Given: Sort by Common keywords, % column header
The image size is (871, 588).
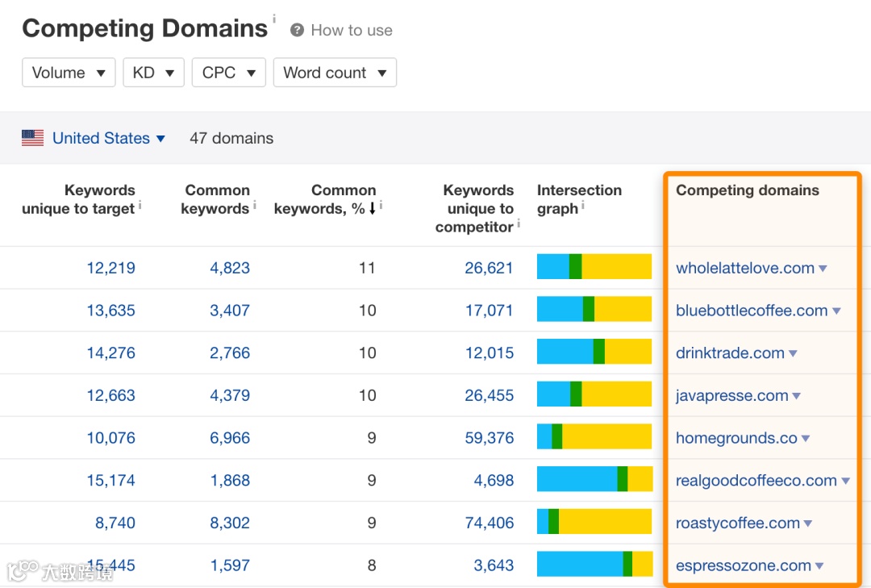Looking at the screenshot, I should 325,199.
